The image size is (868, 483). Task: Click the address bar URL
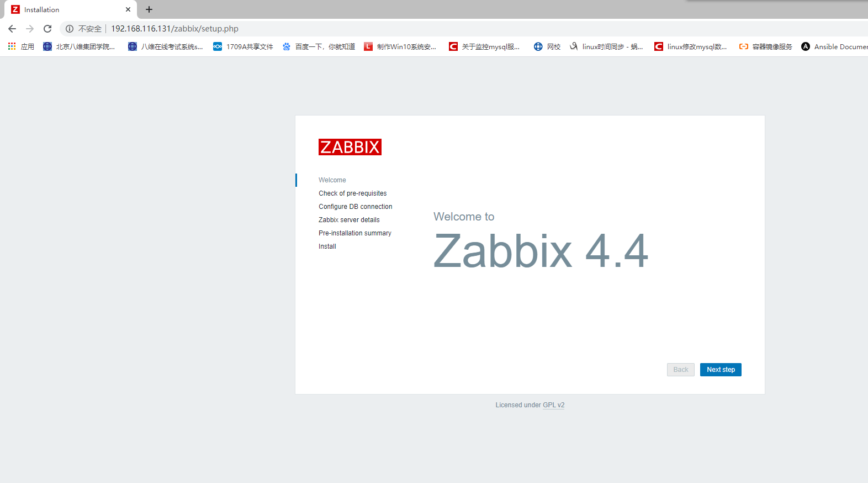click(x=174, y=29)
